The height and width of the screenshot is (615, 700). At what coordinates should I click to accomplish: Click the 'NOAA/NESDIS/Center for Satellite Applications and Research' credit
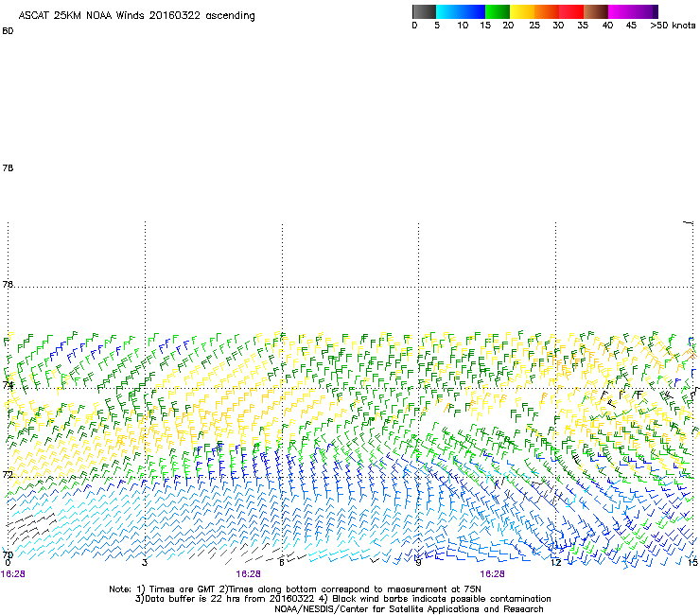tap(409, 609)
